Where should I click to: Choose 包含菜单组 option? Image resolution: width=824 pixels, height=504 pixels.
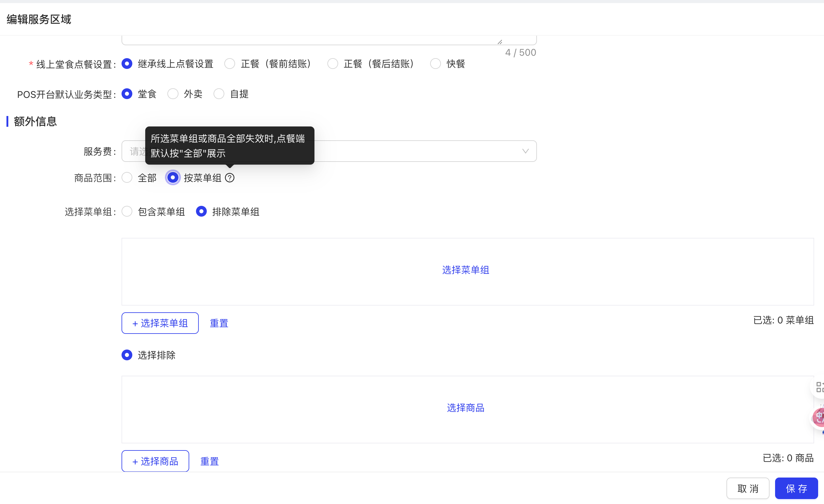[x=127, y=212]
